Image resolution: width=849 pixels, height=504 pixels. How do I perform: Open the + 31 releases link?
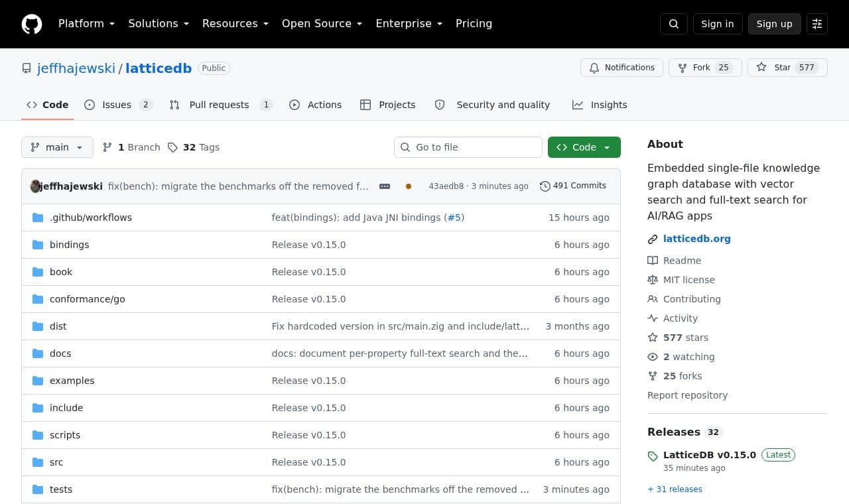pyautogui.click(x=675, y=489)
